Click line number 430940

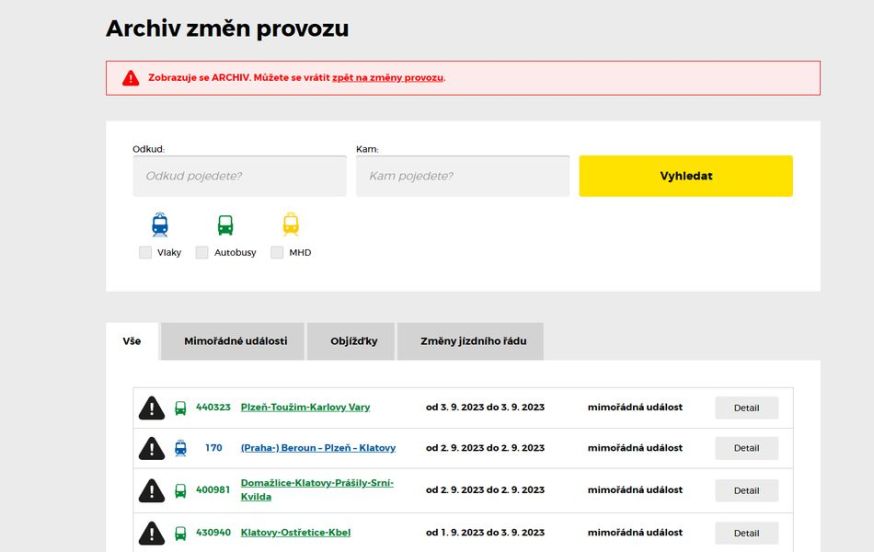pos(213,532)
